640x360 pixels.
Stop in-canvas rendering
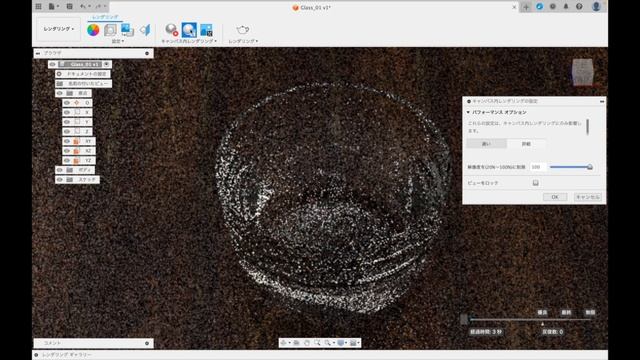(171, 30)
